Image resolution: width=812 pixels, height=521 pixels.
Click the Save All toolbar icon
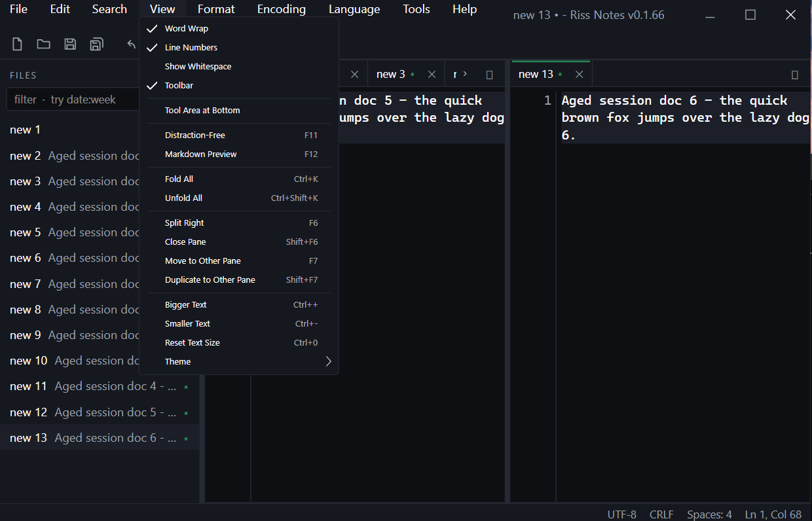pyautogui.click(x=96, y=45)
